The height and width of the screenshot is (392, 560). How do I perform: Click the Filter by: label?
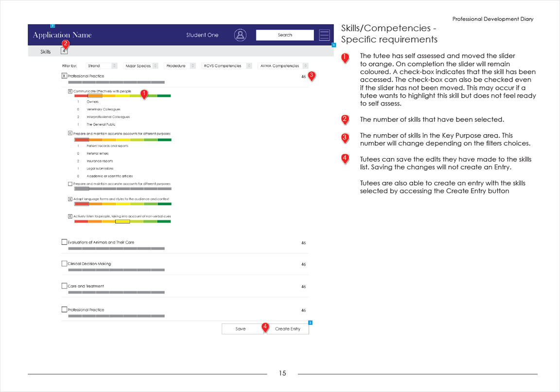pyautogui.click(x=70, y=66)
